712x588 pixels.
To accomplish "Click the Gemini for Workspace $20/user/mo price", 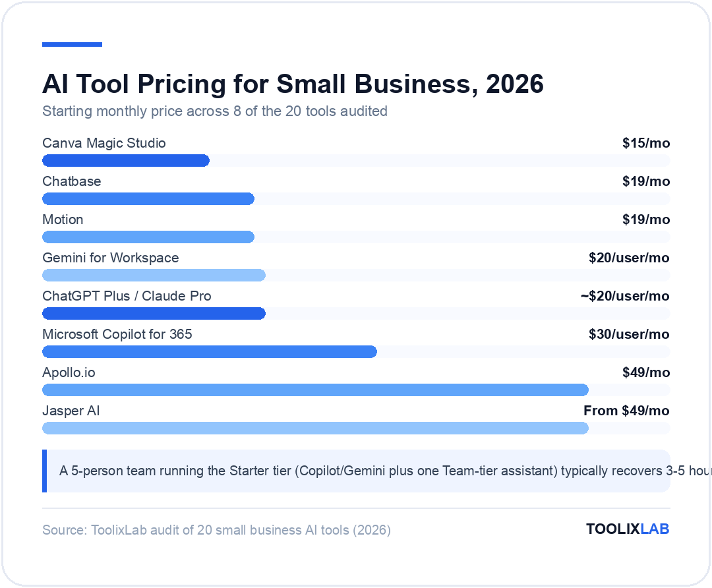I will (x=629, y=258).
